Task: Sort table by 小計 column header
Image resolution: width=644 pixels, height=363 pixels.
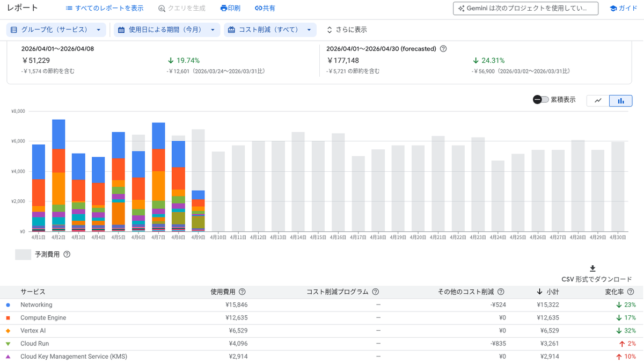Action: tap(548, 292)
